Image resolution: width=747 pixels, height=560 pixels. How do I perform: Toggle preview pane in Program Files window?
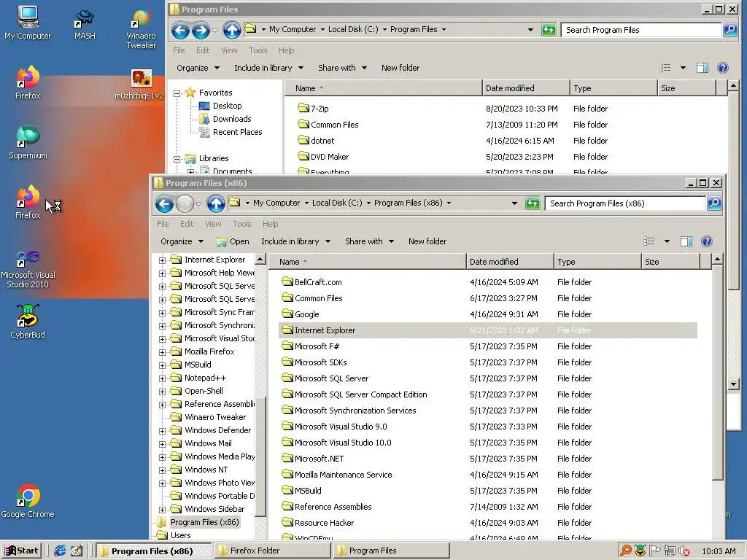[x=703, y=68]
